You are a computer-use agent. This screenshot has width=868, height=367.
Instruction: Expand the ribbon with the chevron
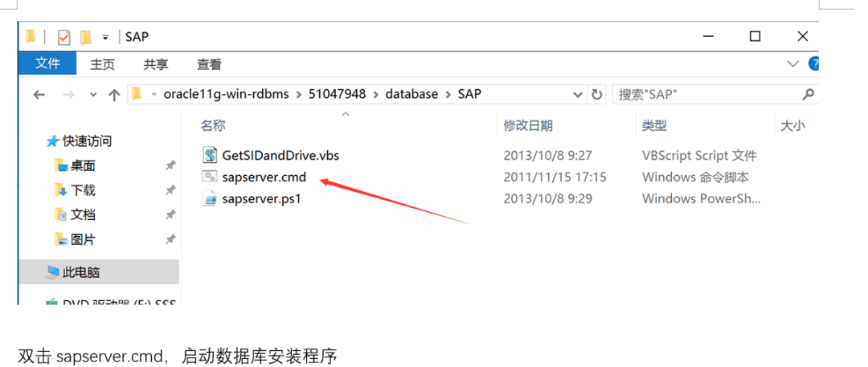click(x=792, y=64)
